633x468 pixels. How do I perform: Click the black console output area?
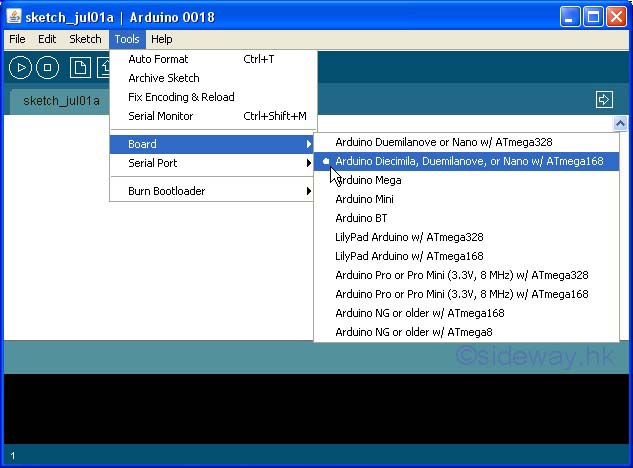click(316, 409)
